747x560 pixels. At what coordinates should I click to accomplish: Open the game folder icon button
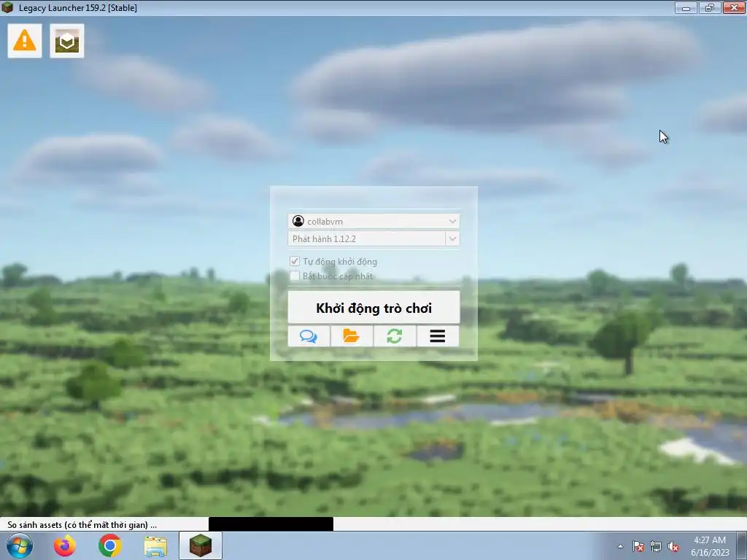pos(352,336)
